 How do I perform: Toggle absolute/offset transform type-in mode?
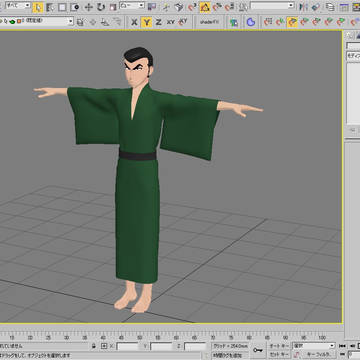104,346
